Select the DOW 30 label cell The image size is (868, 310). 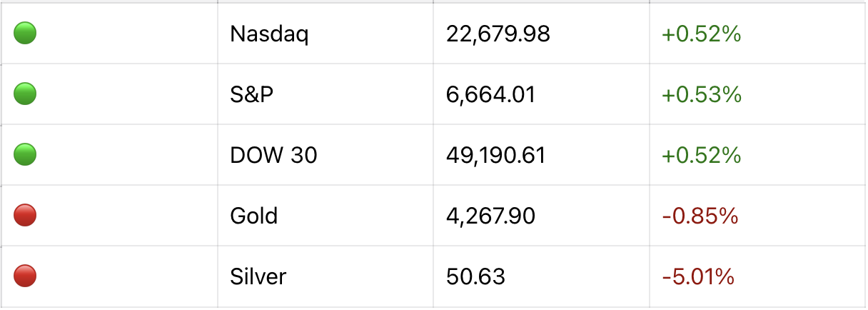click(x=273, y=155)
